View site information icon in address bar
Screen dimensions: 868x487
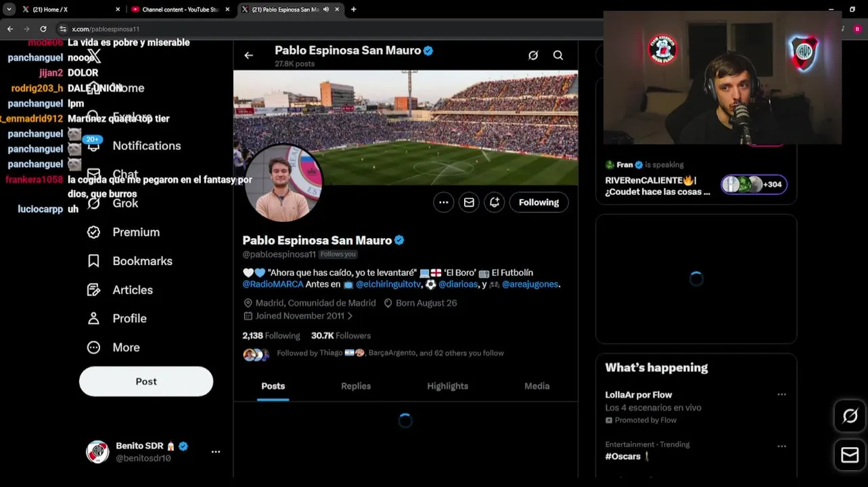(63, 29)
